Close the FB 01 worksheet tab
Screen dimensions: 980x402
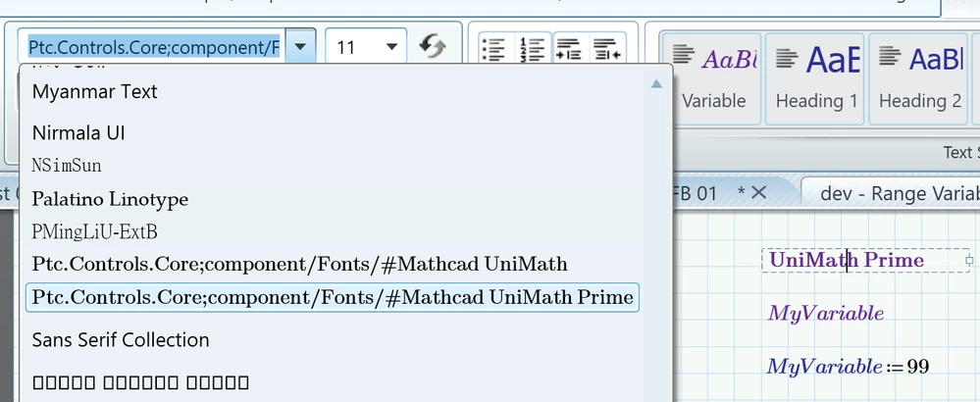pos(758,193)
